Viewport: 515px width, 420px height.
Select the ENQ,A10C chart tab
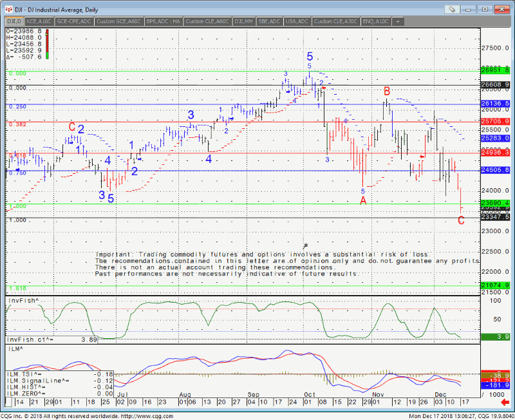coord(377,21)
